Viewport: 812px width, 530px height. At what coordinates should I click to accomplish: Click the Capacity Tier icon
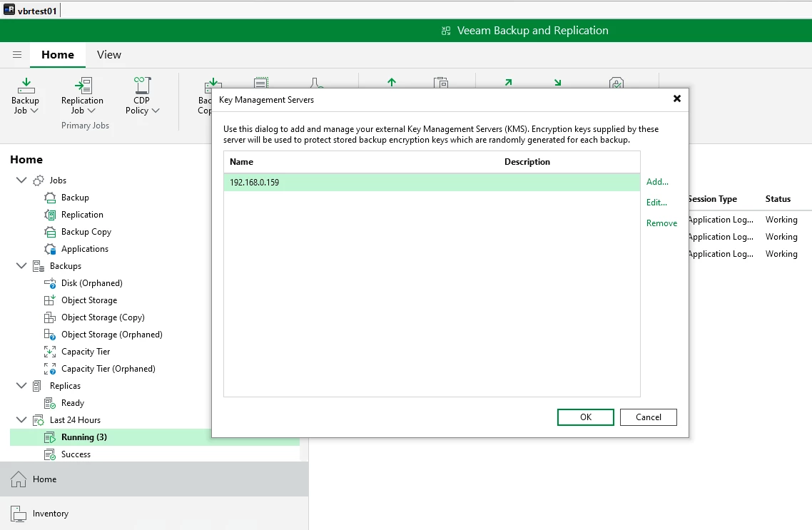click(x=50, y=352)
